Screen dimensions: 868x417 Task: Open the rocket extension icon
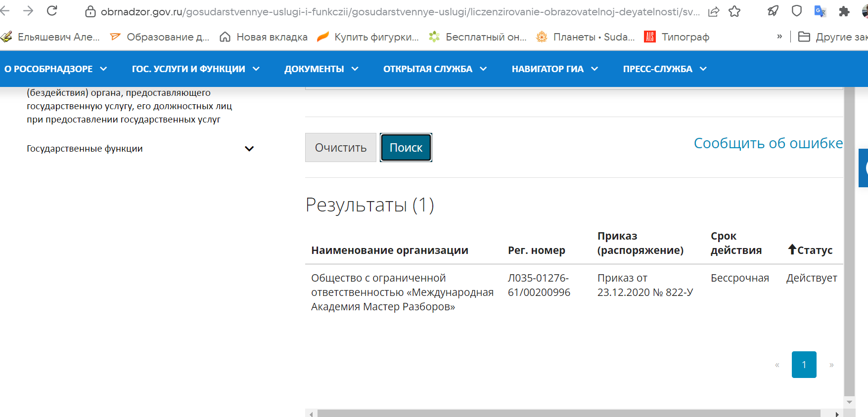tap(773, 11)
